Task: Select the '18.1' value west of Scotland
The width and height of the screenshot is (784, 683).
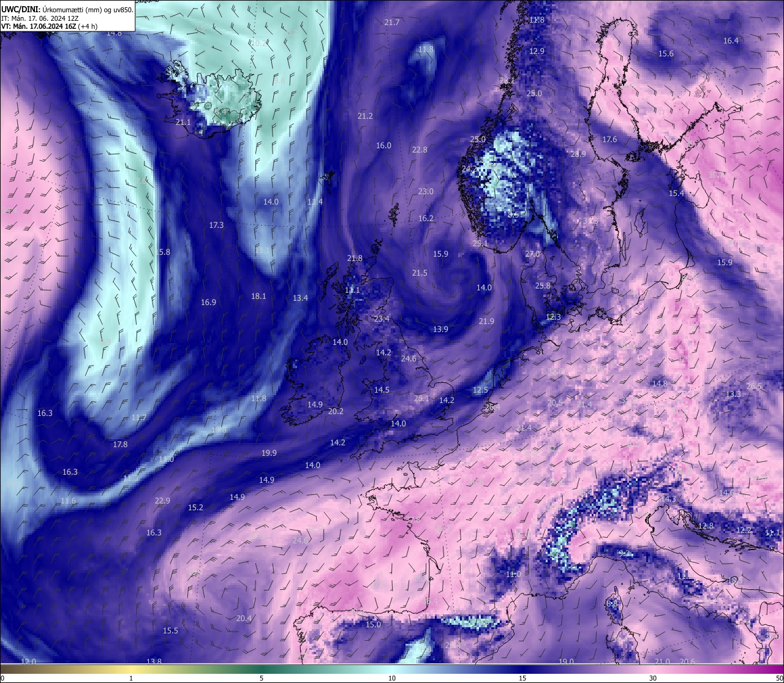Action: pyautogui.click(x=258, y=296)
